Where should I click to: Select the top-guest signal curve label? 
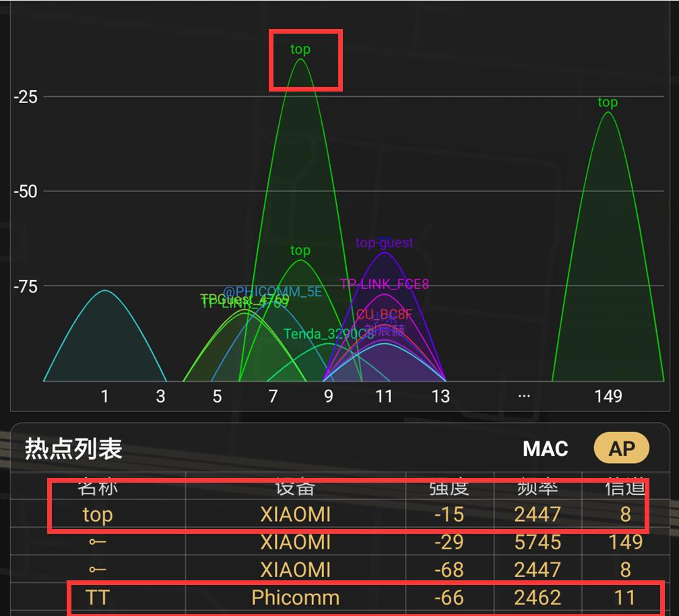point(384,242)
